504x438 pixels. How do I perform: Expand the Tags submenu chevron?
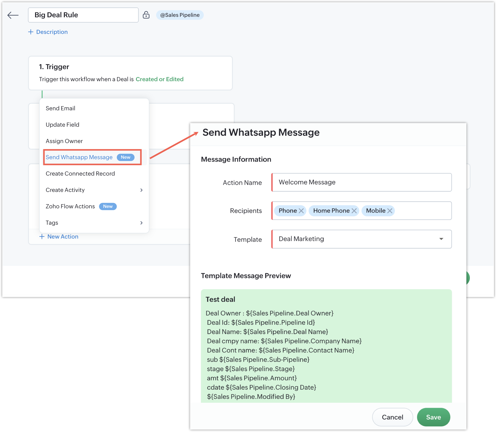(x=141, y=223)
